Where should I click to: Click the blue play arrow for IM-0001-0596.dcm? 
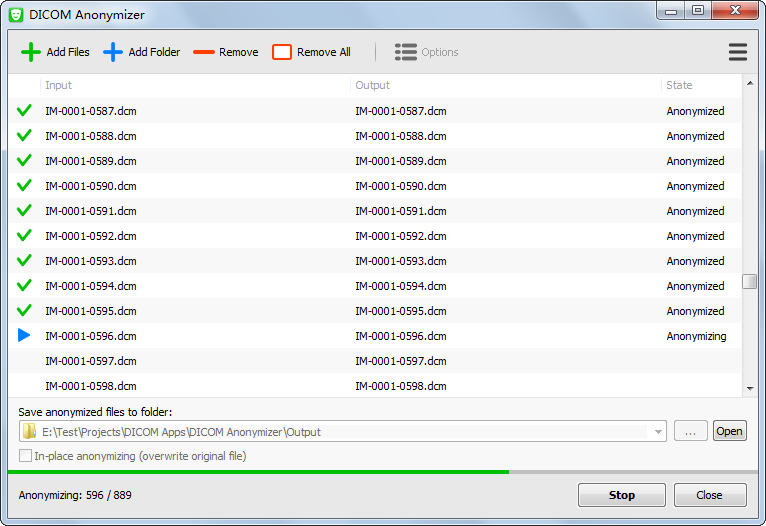tap(24, 336)
